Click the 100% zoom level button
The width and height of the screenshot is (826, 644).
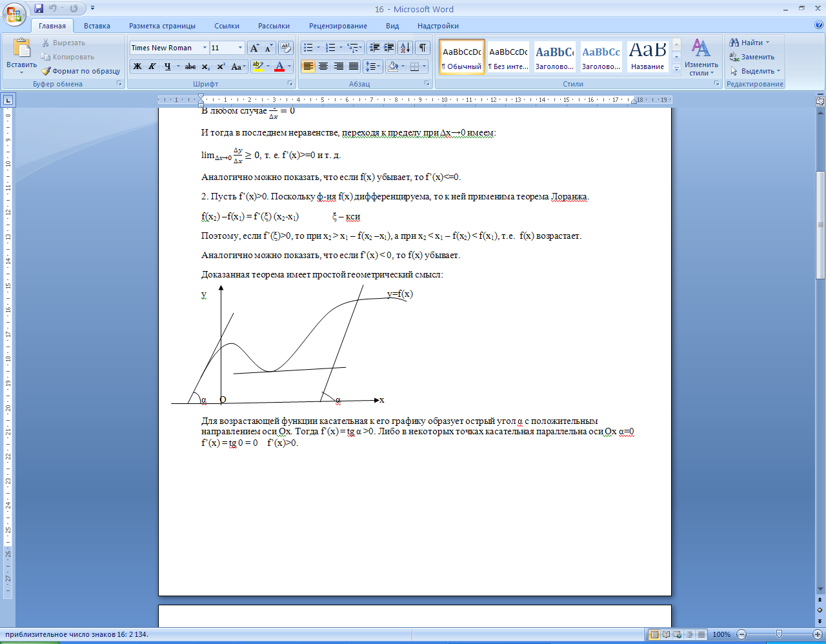pos(721,634)
